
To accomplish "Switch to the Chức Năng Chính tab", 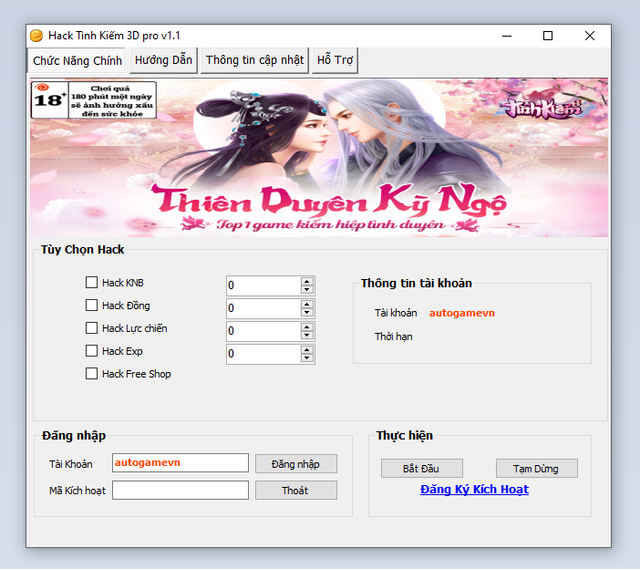I will pyautogui.click(x=77, y=61).
